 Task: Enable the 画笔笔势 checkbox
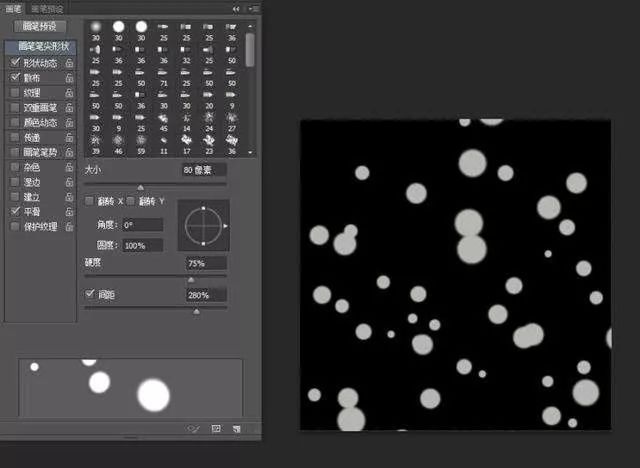15,152
